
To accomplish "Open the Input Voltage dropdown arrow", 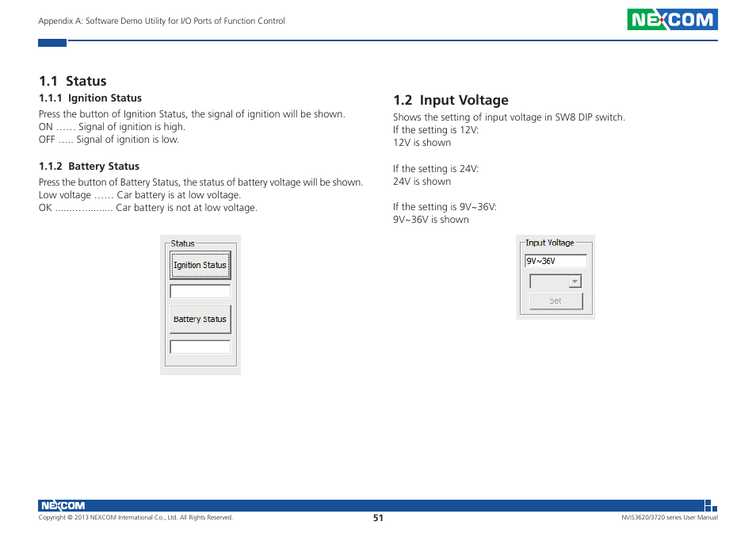I will 575,282.
